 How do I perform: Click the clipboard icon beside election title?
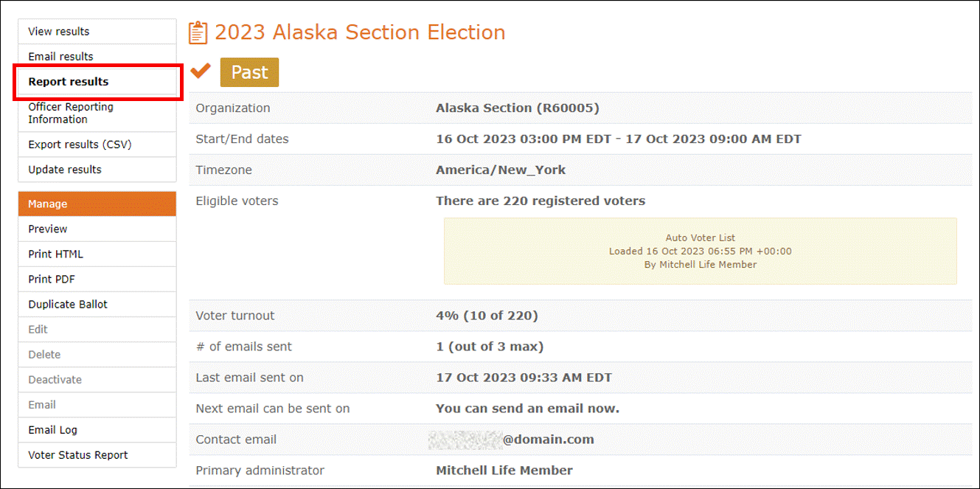click(x=198, y=33)
